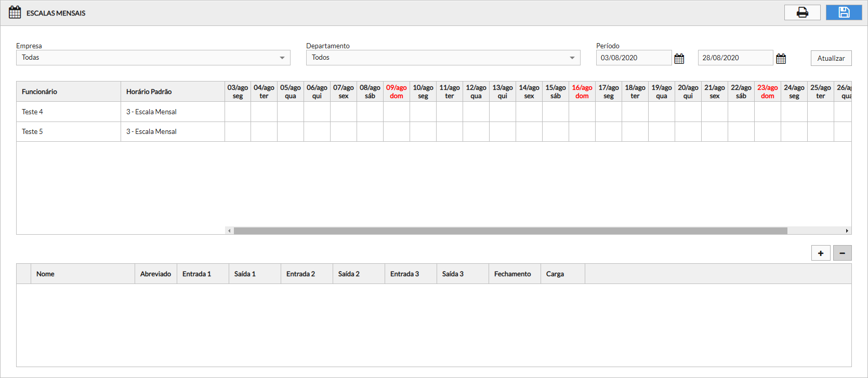Viewport: 868px width, 378px height.
Task: Click the printer icon button
Action: pyautogui.click(x=802, y=12)
